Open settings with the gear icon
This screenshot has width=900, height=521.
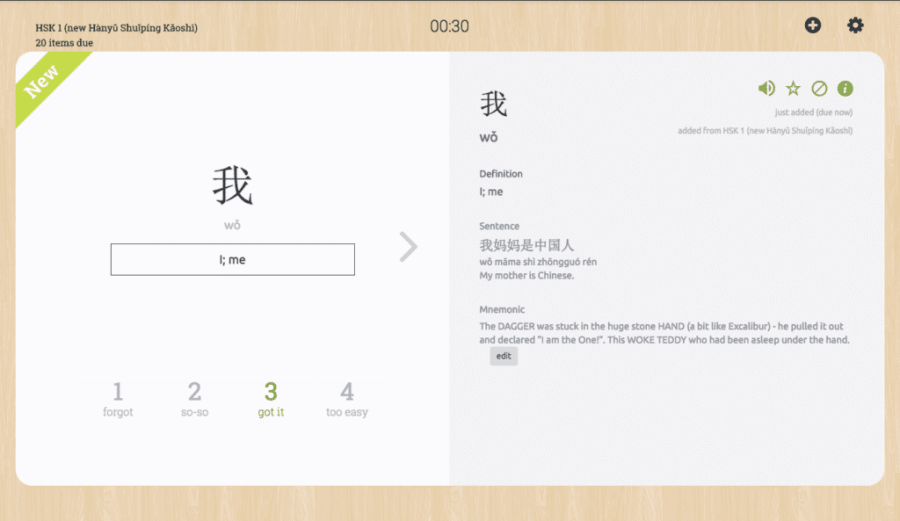(855, 25)
